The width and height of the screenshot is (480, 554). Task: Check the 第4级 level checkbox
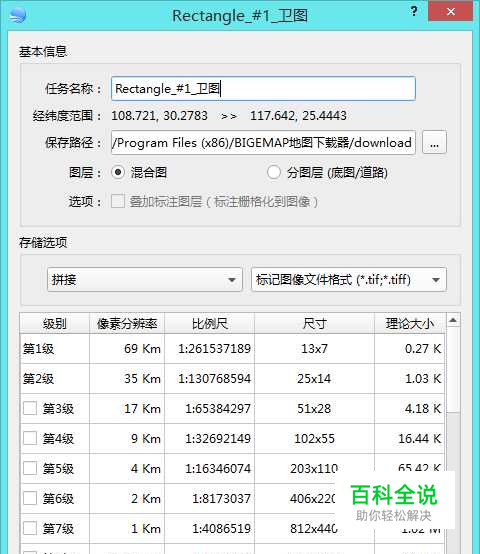(30, 439)
